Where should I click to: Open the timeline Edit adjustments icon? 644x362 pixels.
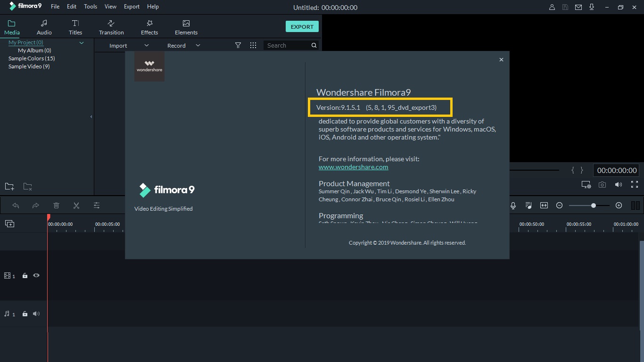[x=97, y=206]
